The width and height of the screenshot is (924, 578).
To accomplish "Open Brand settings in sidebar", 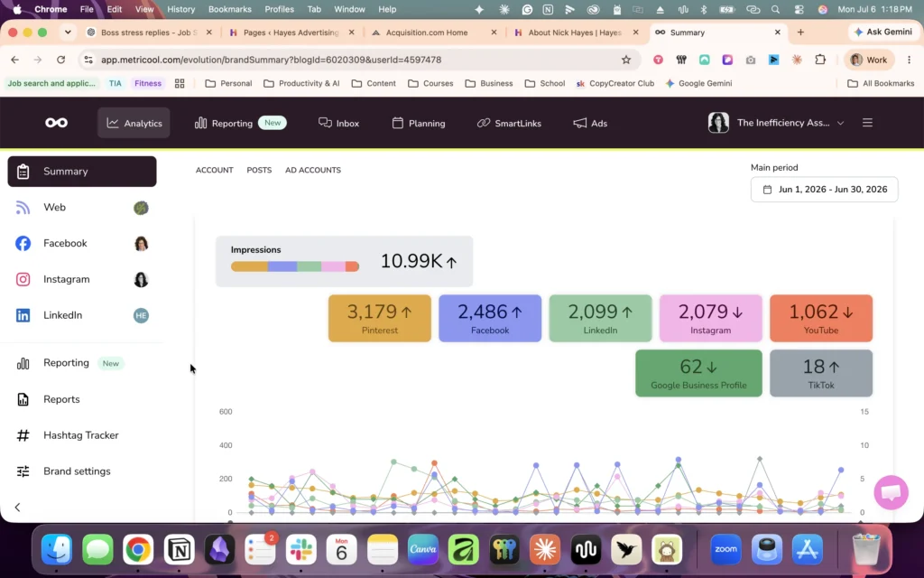I will tap(82, 471).
